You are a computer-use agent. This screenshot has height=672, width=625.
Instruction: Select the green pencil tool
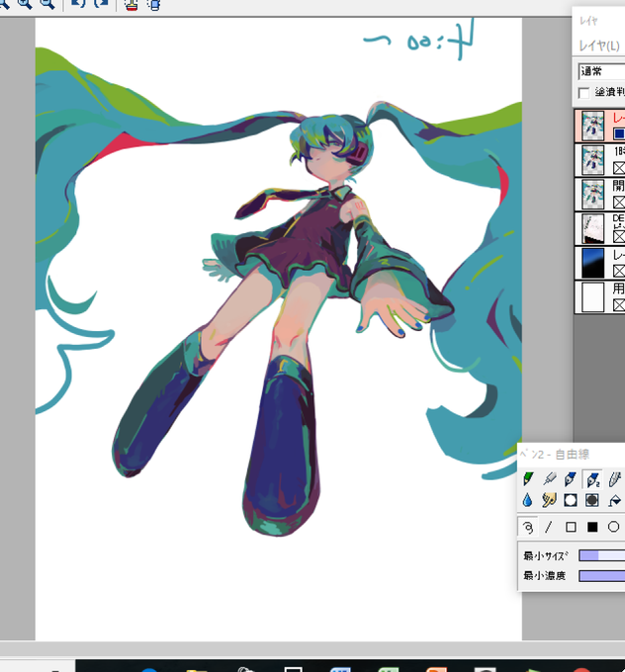click(x=528, y=478)
